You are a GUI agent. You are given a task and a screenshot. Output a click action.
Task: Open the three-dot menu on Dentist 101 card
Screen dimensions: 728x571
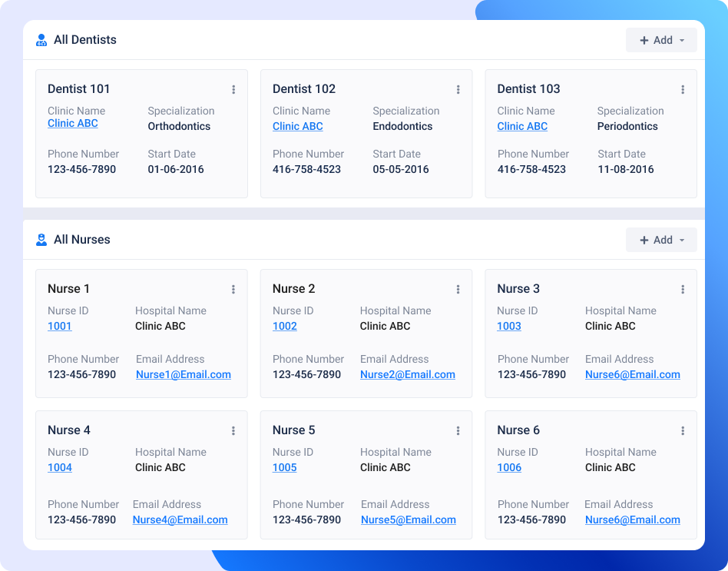point(233,90)
